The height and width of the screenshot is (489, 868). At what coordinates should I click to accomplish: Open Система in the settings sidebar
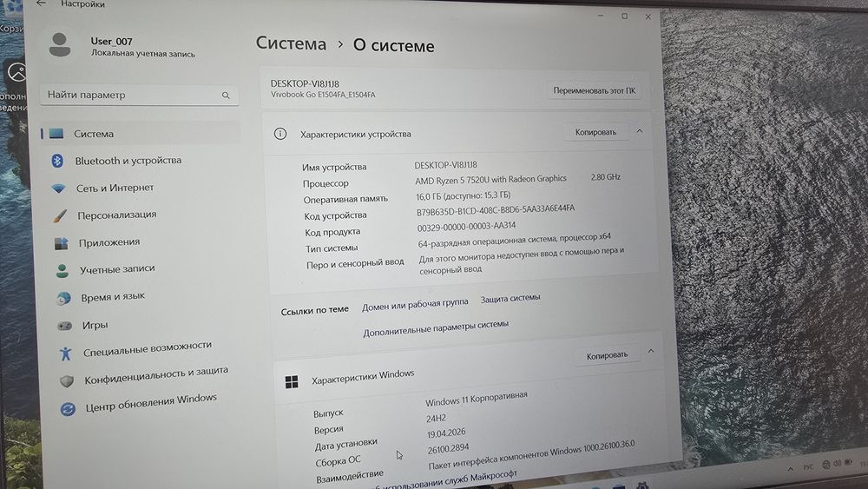(x=140, y=134)
